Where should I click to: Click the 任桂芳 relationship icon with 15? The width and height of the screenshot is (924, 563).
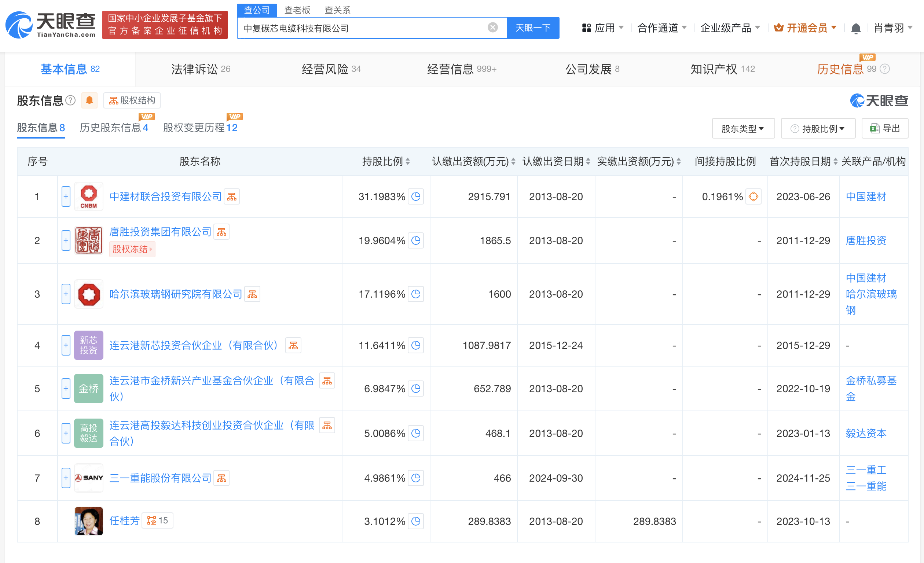(x=158, y=520)
